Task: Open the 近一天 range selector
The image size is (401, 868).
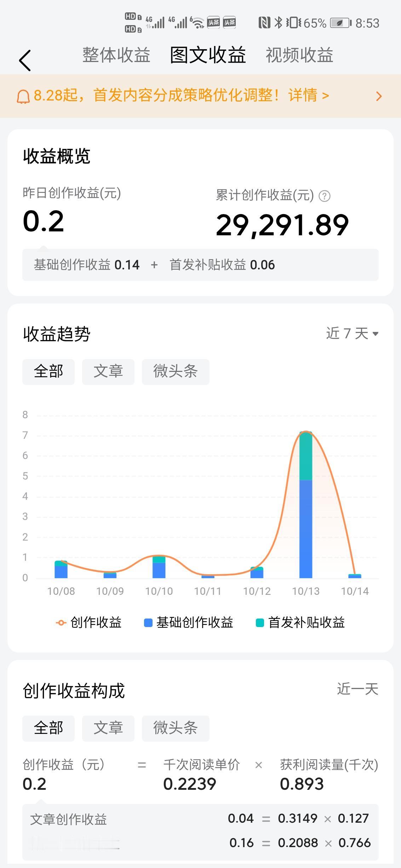Action: [x=357, y=689]
